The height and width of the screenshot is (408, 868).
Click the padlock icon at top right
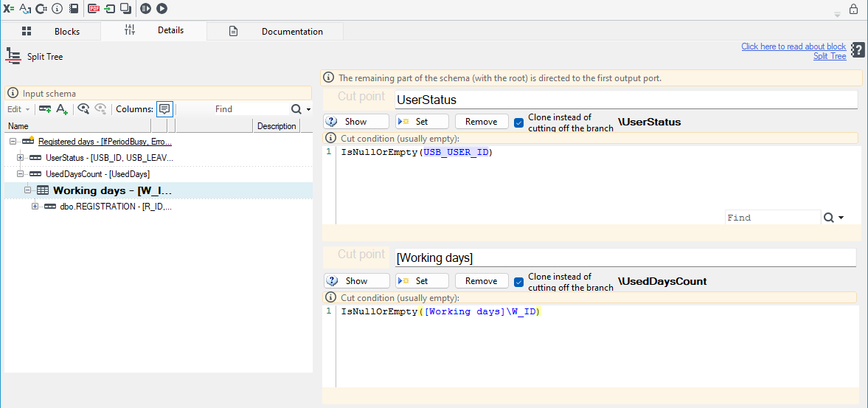coord(854,9)
